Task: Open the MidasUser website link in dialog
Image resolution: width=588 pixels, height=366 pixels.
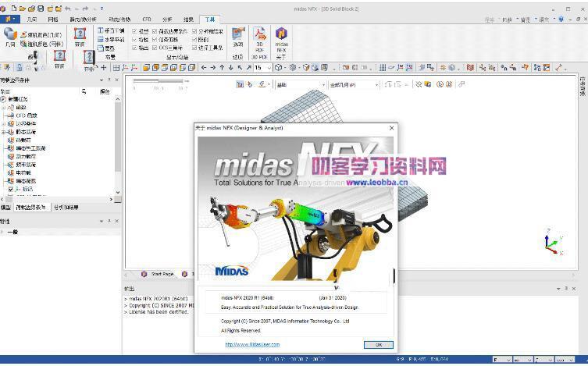Action: [252, 345]
